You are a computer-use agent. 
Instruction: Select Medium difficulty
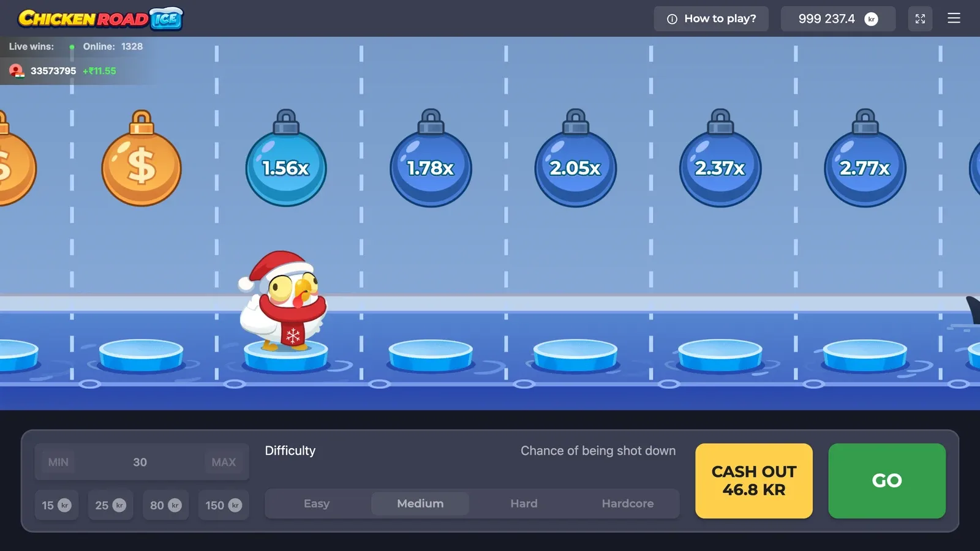point(420,504)
